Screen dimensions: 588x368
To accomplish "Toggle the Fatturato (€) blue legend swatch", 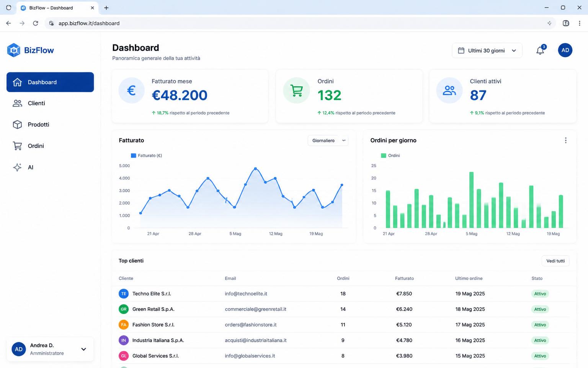I will (134, 156).
